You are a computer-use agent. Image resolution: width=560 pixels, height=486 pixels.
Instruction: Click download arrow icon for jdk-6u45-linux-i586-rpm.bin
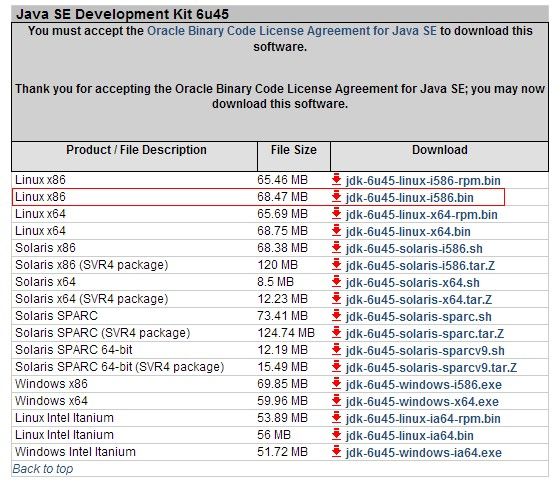tap(336, 180)
